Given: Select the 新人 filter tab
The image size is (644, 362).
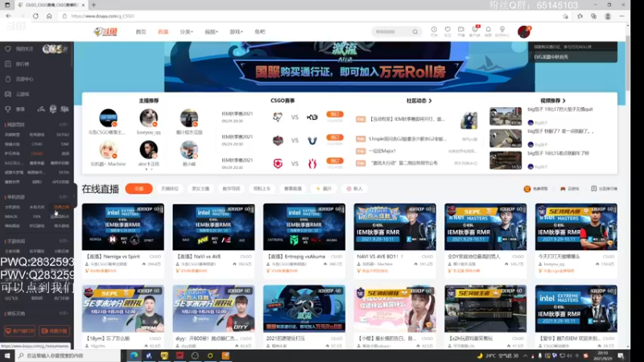Looking at the screenshot, I should coord(354,189).
